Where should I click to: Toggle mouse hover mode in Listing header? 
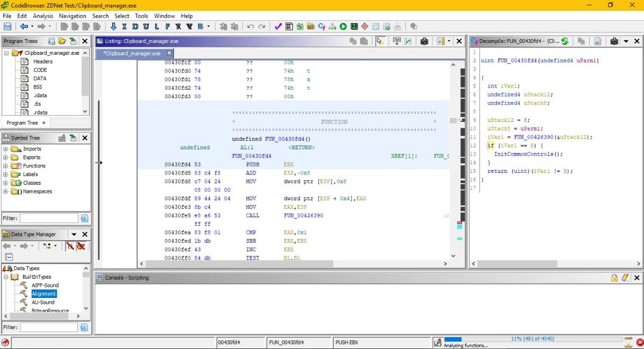pyautogui.click(x=380, y=41)
